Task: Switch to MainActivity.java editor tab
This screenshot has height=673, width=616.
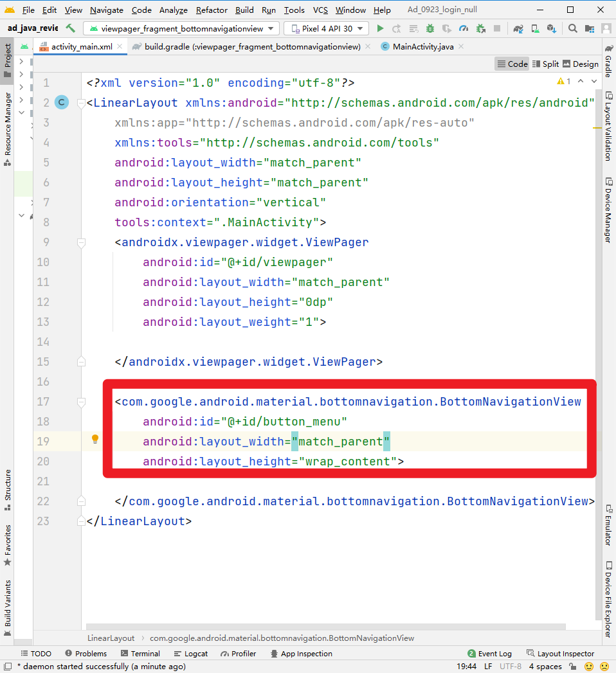Action: point(423,46)
